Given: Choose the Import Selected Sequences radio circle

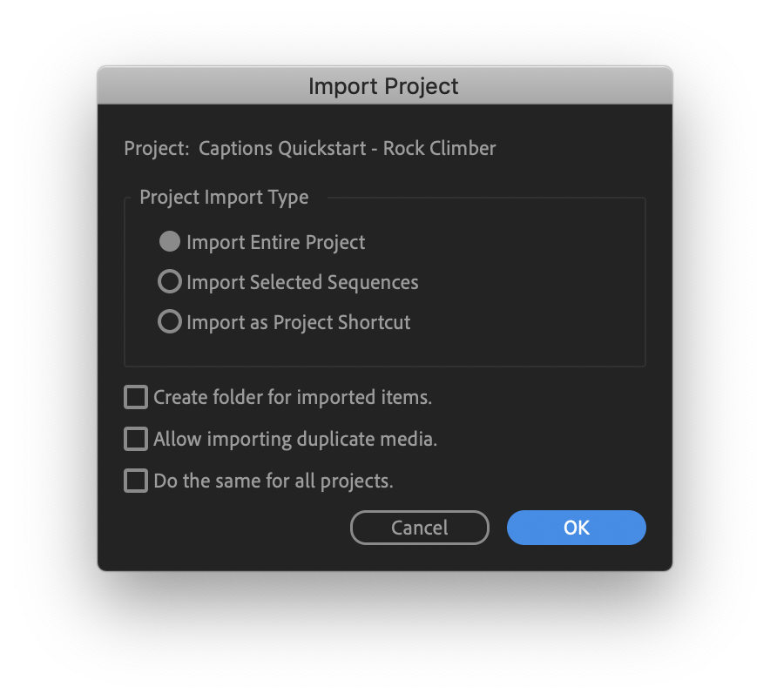Looking at the screenshot, I should pyautogui.click(x=170, y=282).
